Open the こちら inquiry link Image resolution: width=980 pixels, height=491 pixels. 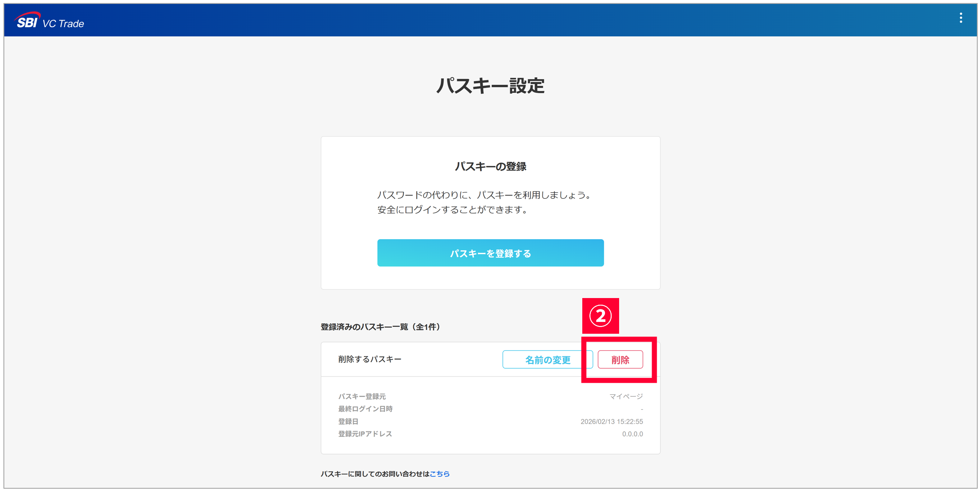[439, 474]
